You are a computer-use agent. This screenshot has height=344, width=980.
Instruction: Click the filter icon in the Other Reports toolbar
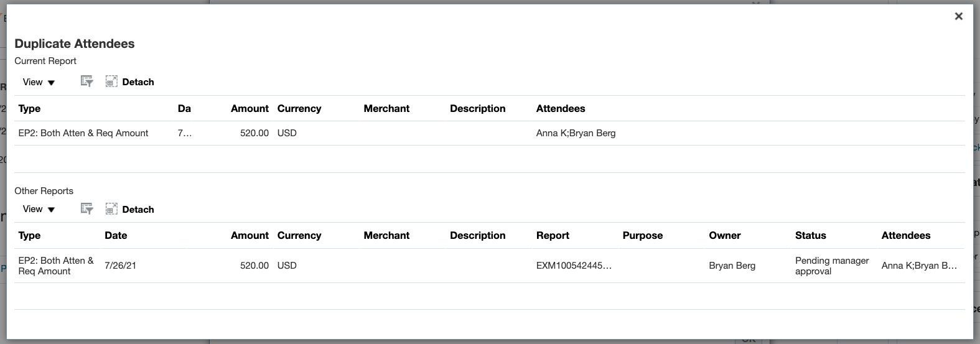point(87,209)
